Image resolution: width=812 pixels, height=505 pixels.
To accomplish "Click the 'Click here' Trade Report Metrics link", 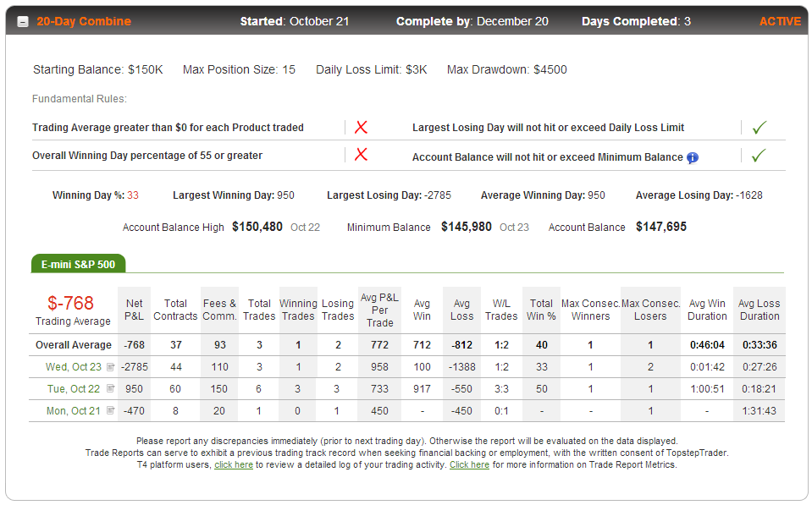I will coord(469,464).
